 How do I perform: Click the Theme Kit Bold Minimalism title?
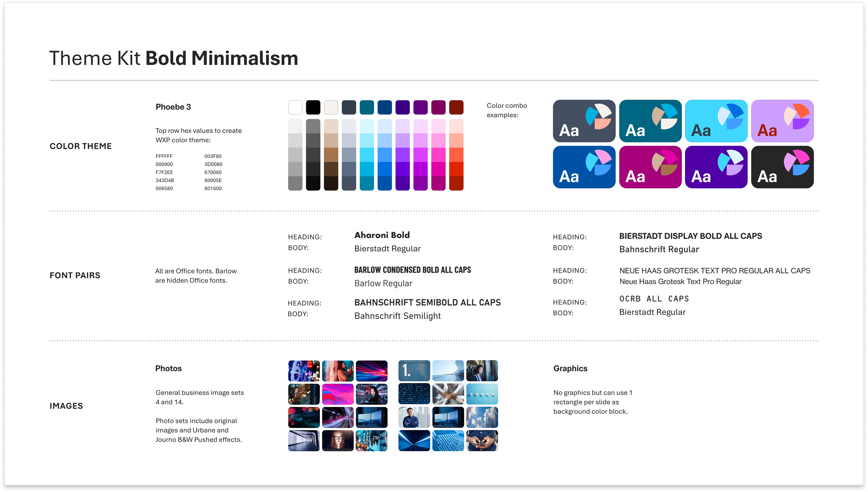tap(174, 58)
